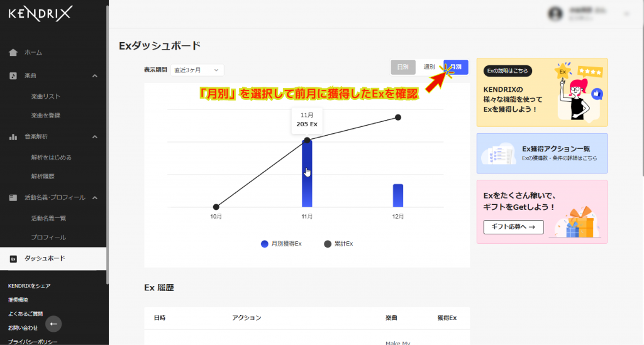This screenshot has width=644, height=345.
Task: Open the Ex獲得アクション一覧 banner
Action: tap(541, 153)
